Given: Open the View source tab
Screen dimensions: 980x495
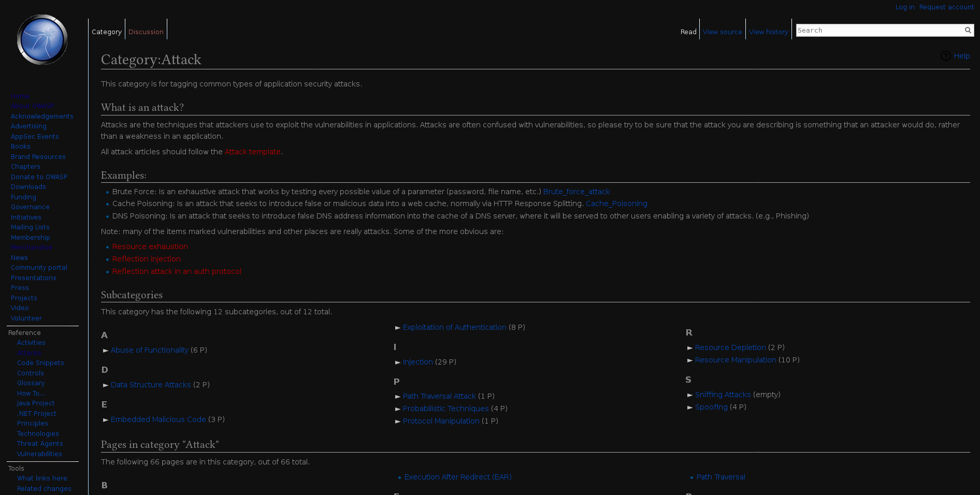Looking at the screenshot, I should pyautogui.click(x=723, y=32).
